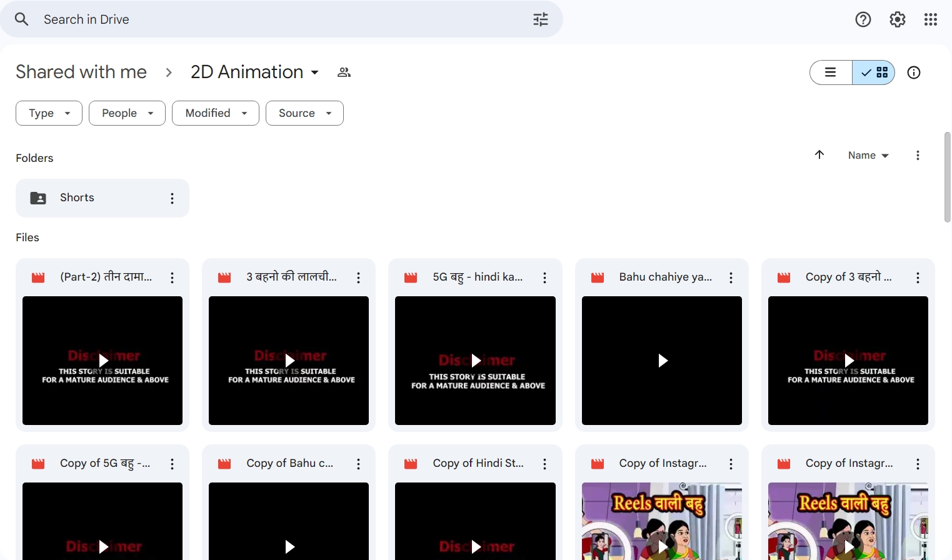Click video file icon of Copy of Hindi St
952x560 pixels.
pos(411,464)
